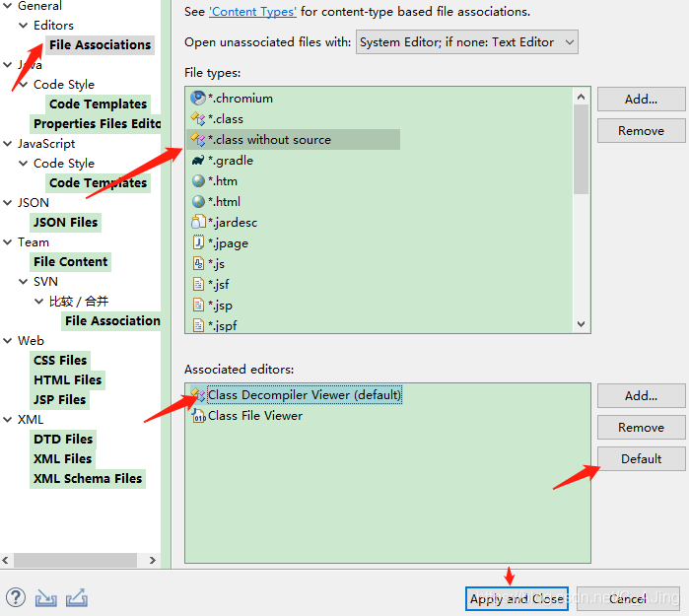Screen dimensions: 689x616
Task: Click the tree scrollbar right arrow
Action: coord(153,560)
